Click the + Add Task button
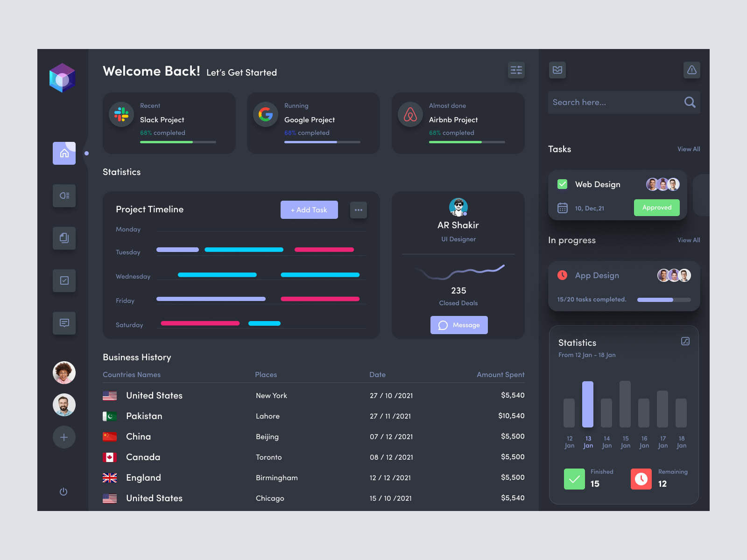 [x=309, y=210]
